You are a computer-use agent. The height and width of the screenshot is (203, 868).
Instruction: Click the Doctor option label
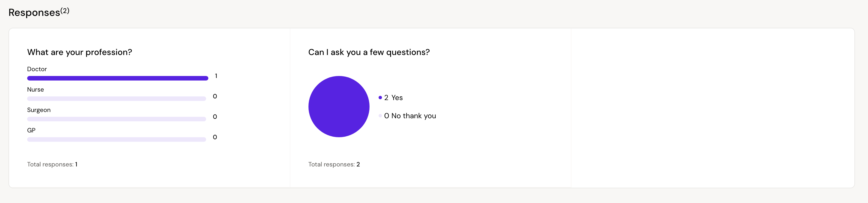click(37, 69)
